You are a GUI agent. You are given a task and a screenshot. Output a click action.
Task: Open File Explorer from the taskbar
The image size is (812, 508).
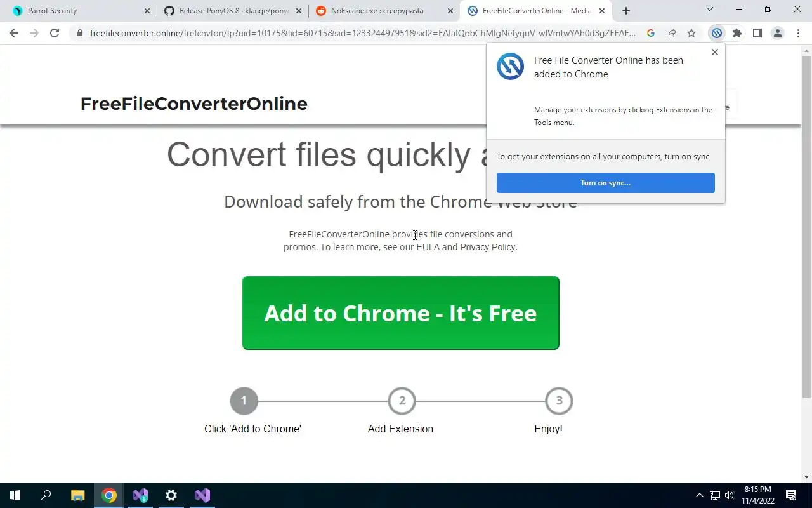[x=77, y=495]
